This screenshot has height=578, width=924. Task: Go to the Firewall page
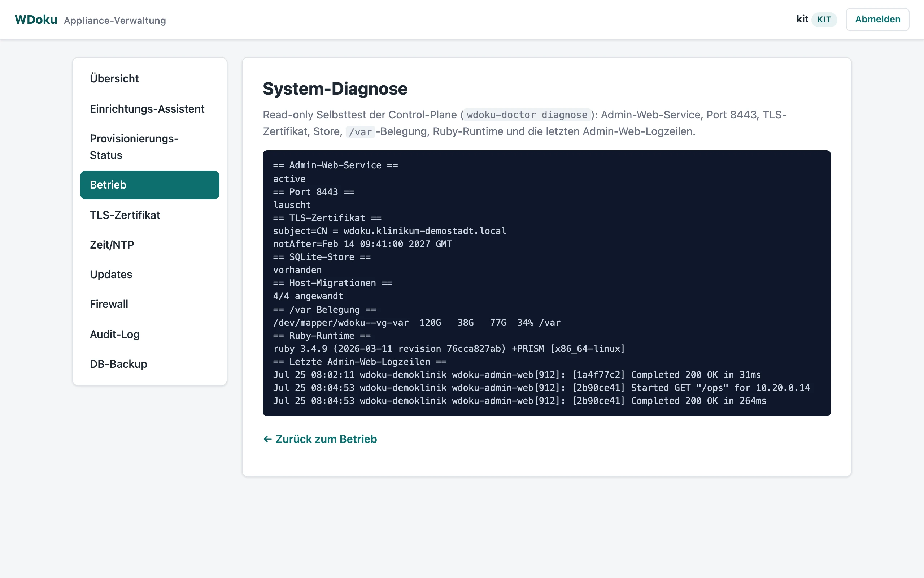[150, 304]
